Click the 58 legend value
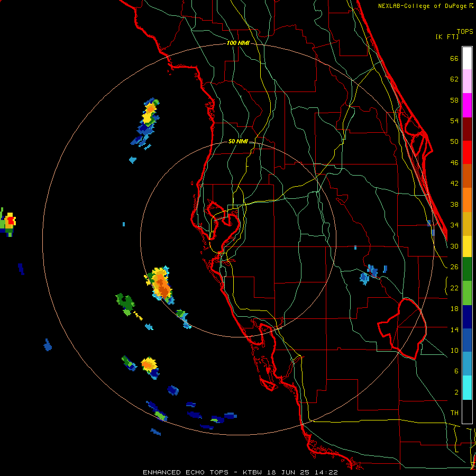The image size is (476, 476). (454, 100)
